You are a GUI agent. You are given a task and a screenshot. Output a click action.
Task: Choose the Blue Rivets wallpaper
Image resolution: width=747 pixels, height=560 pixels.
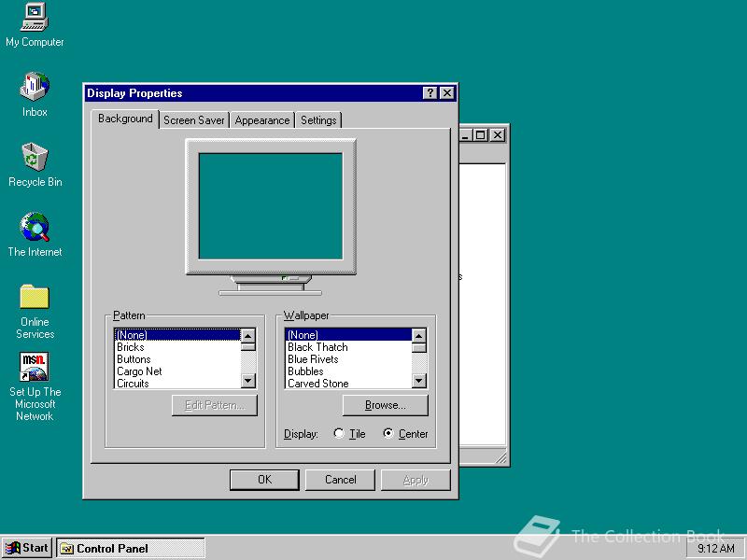[x=348, y=359]
